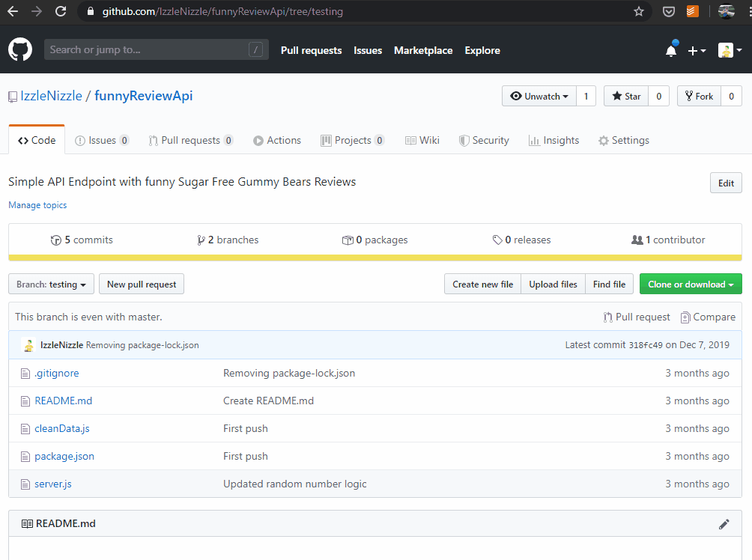Open the Pull request link in branch bar
The image size is (752, 560).
(637, 317)
